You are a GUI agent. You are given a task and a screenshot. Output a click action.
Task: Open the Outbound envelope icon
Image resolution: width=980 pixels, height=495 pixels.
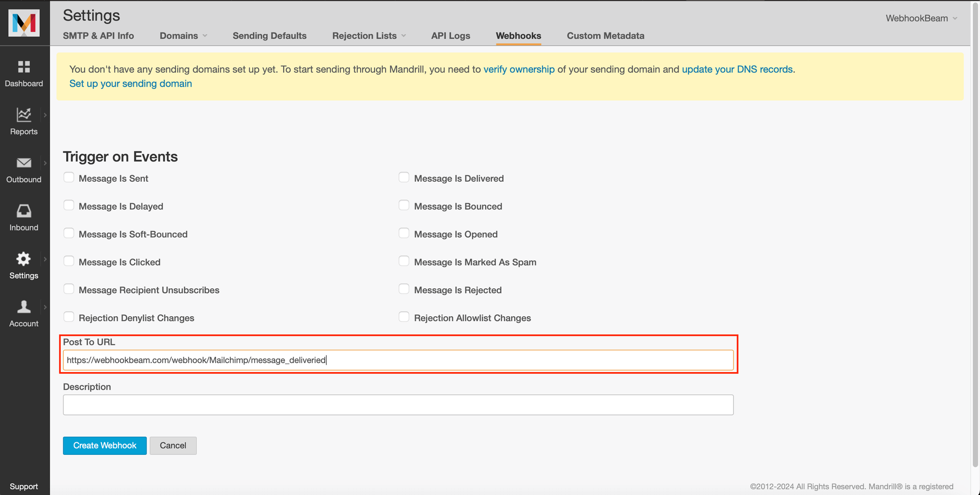(24, 163)
